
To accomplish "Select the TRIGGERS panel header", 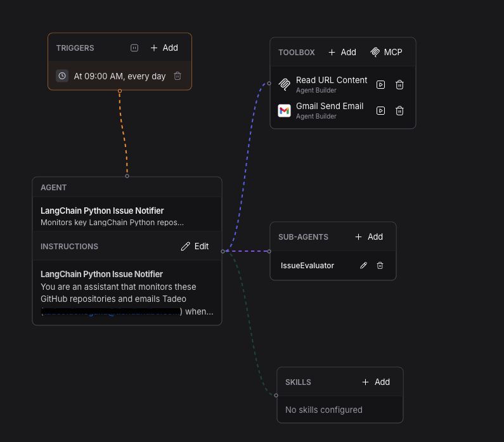I will tap(75, 48).
